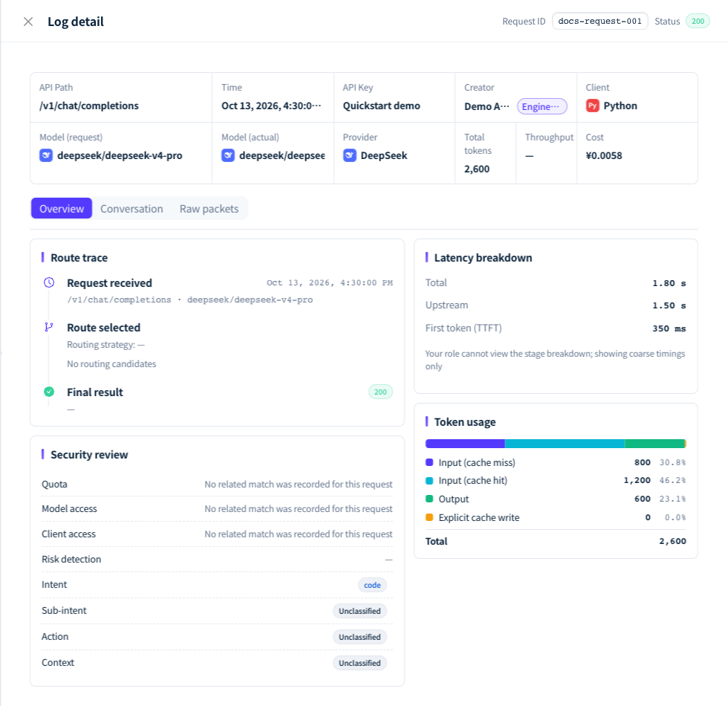This screenshot has height=706, width=728.
Task: Click the Input (cache miss) legend swatch
Action: pos(429,462)
